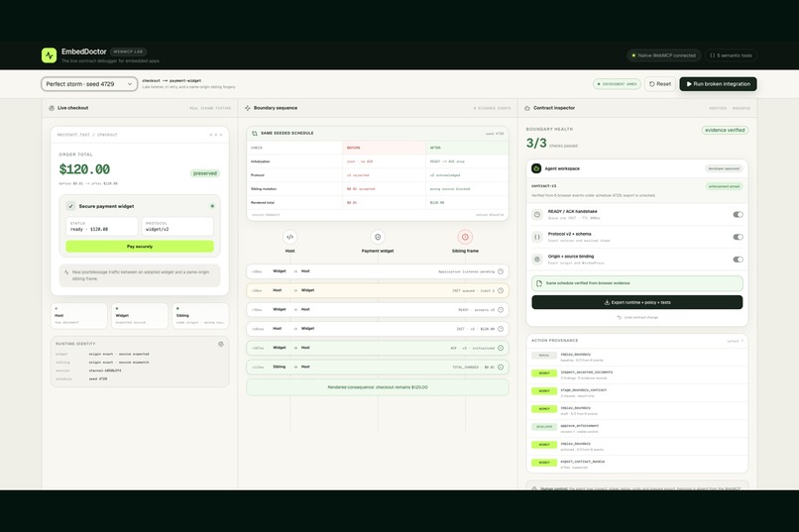
Task: Click export_contract_bundle provenance entry
Action: point(637,464)
